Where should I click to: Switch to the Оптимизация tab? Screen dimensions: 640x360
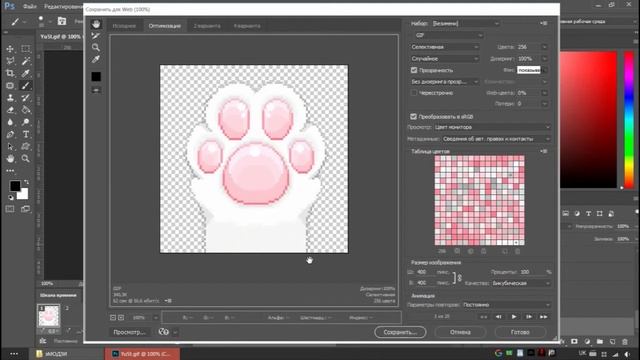pos(164,26)
